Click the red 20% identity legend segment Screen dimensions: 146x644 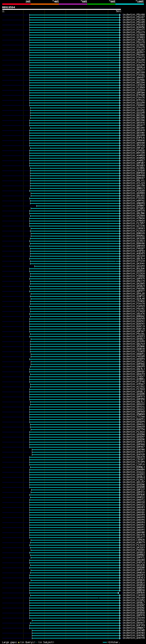pyautogui.click(x=16, y=4)
